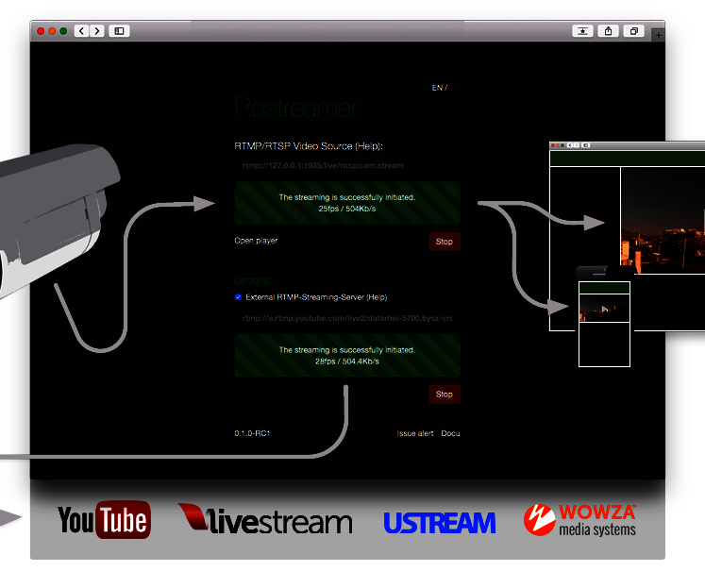Click the city night video in player window
Image resolution: width=705 pixels, height=588 pixels.
[x=663, y=220]
